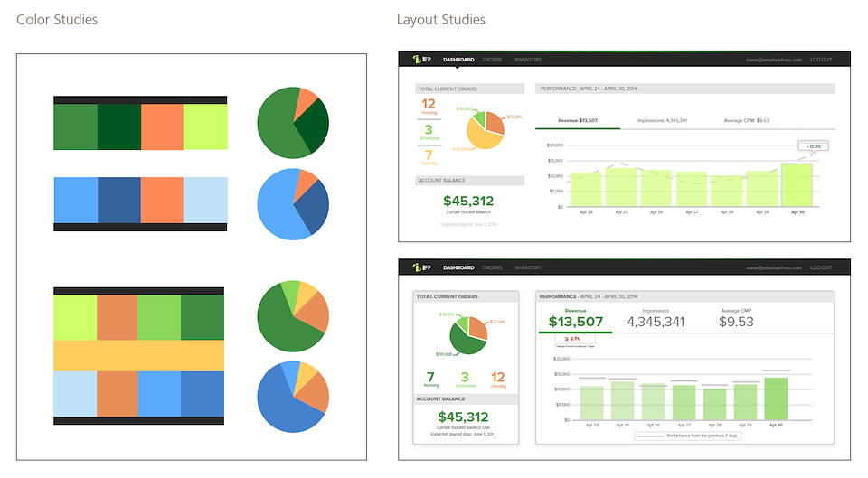Pick the lime green swatch in the top palette

tap(205, 127)
